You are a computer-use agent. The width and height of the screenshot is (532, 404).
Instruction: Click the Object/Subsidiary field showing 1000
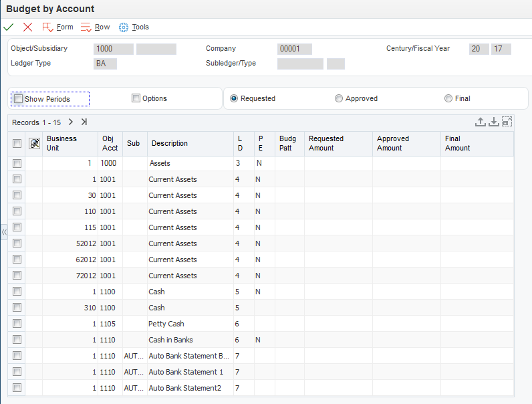pos(112,49)
